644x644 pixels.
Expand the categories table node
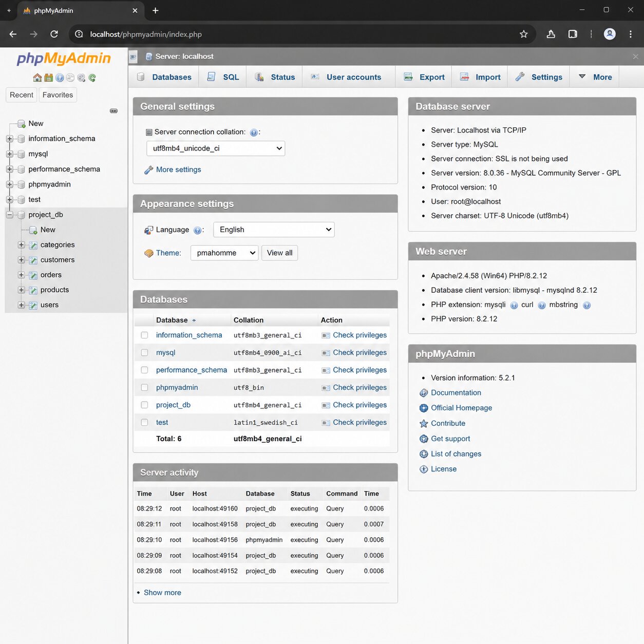21,245
